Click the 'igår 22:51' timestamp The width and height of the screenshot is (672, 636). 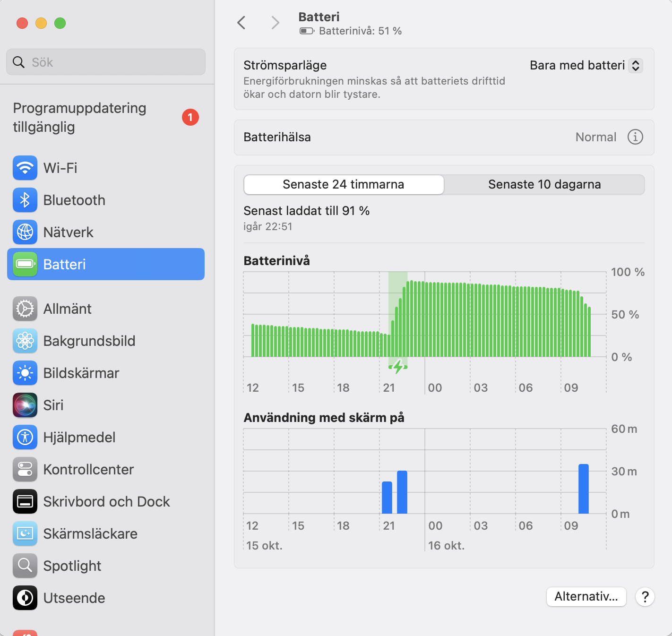(x=268, y=226)
